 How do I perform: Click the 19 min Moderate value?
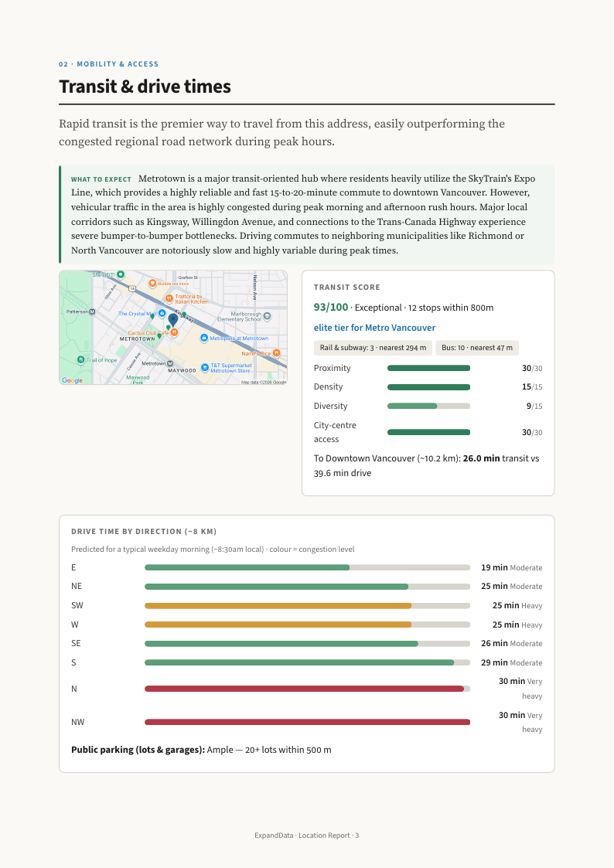pos(512,567)
